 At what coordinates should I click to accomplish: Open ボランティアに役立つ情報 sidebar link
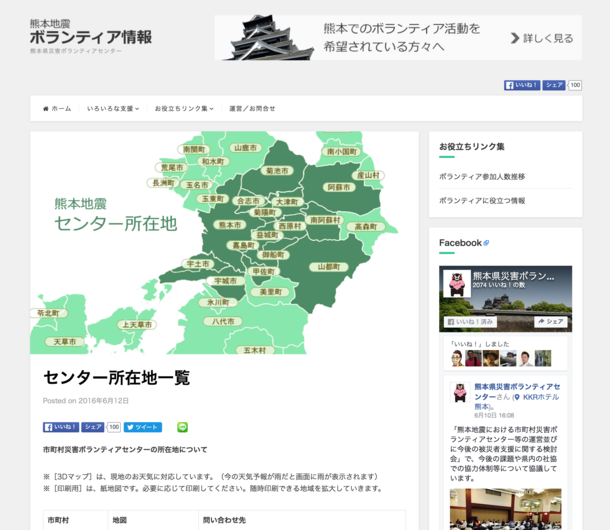[482, 200]
